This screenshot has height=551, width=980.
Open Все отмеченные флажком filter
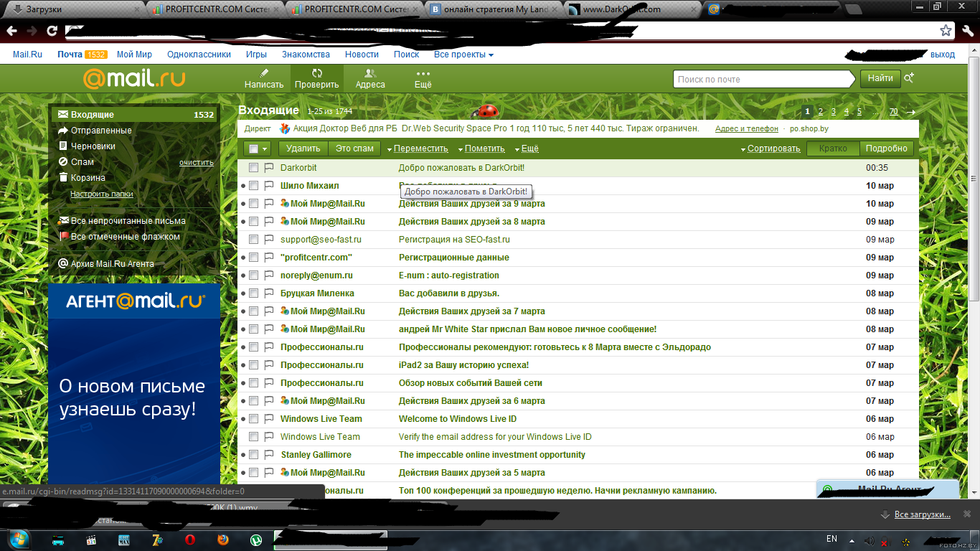click(125, 237)
